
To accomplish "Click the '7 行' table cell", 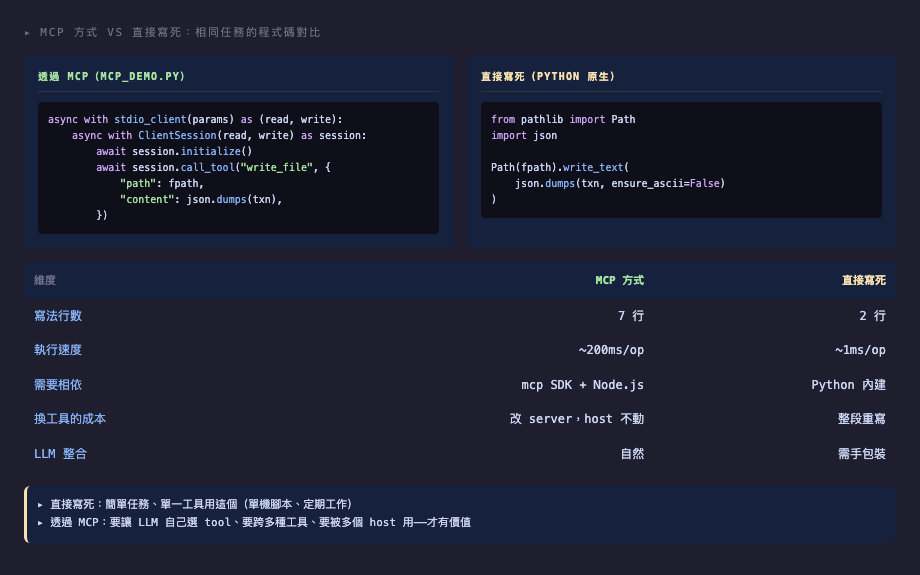I will [631, 316].
